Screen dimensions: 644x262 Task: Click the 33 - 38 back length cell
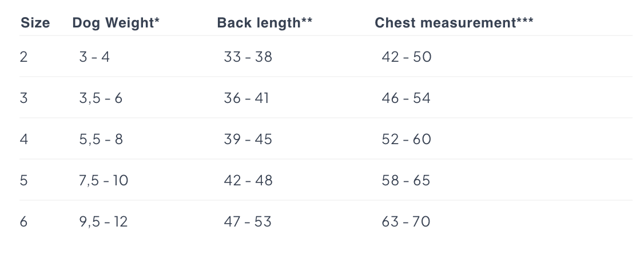click(x=248, y=57)
